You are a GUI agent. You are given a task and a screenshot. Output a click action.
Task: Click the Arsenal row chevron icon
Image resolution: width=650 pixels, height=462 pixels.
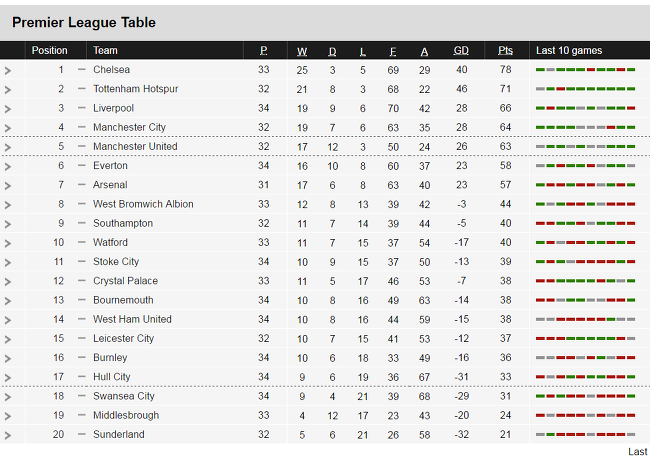tap(8, 186)
